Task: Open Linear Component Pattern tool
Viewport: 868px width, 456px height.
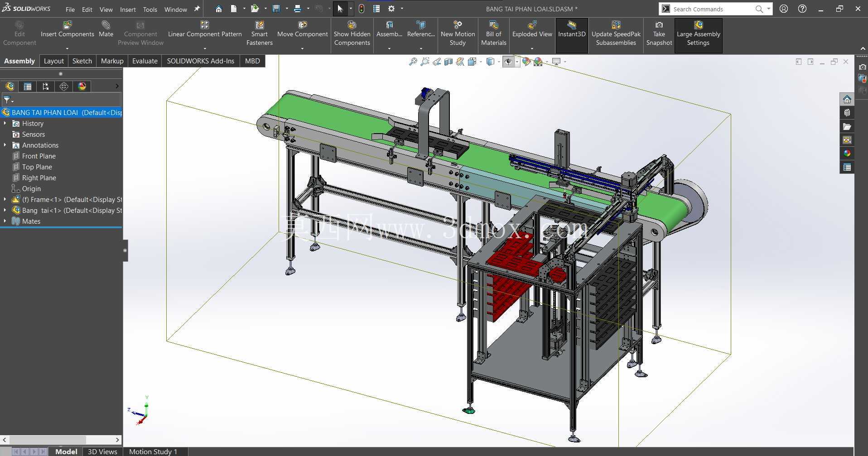Action: tap(205, 29)
